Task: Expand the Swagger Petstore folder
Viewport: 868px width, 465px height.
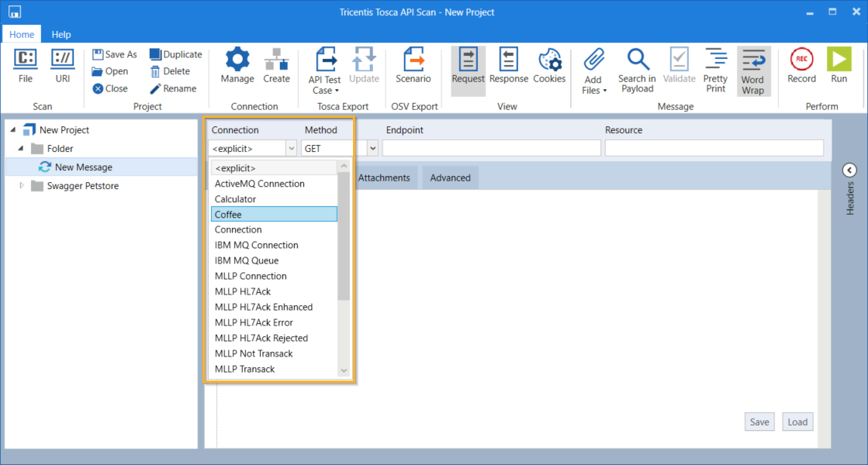Action: point(22,186)
